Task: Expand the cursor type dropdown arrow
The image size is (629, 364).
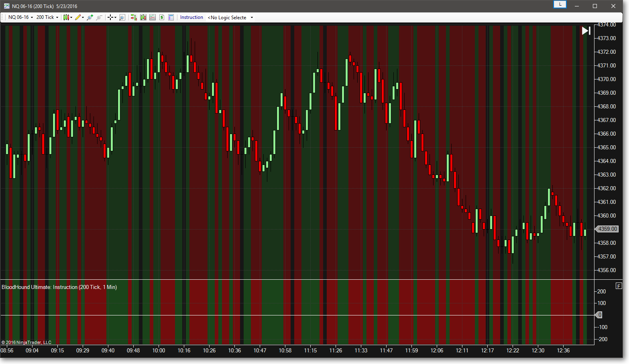Action: pos(115,18)
